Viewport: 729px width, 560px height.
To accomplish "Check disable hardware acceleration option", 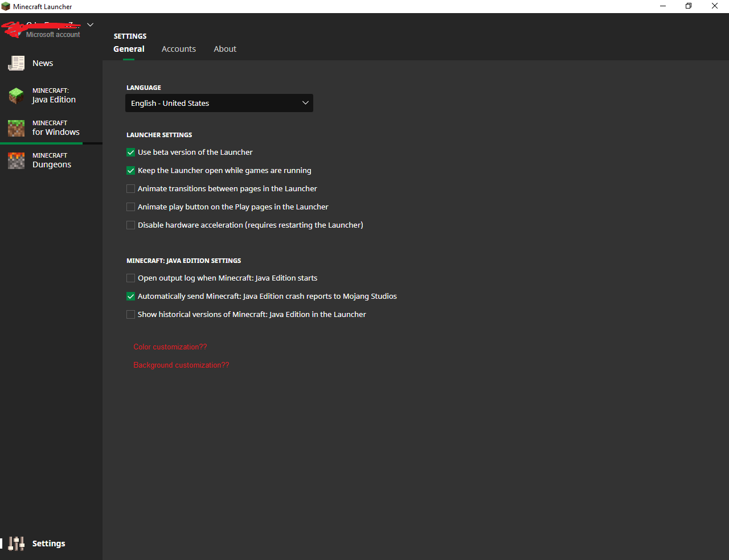I will point(131,225).
